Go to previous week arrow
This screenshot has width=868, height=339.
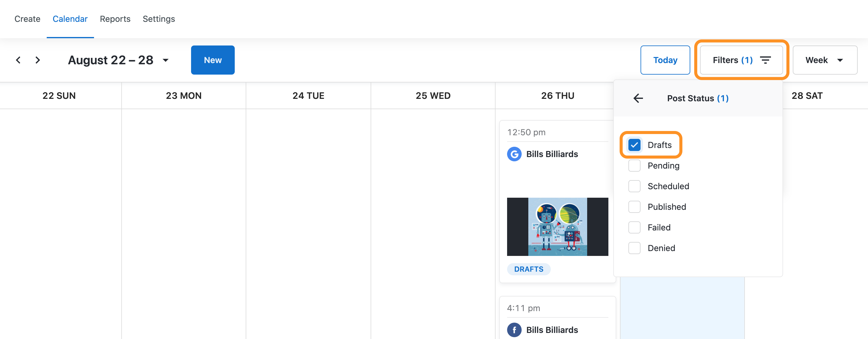18,60
